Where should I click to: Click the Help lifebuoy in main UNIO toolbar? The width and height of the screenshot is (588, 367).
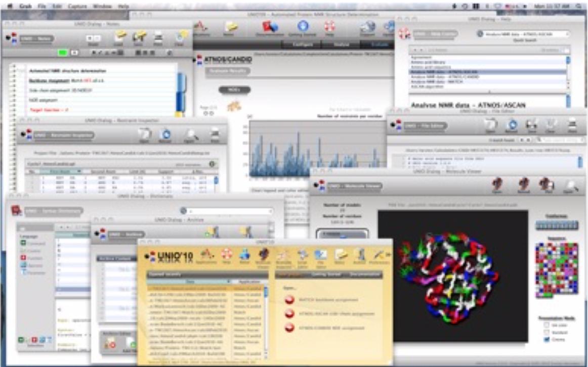pyautogui.click(x=329, y=28)
